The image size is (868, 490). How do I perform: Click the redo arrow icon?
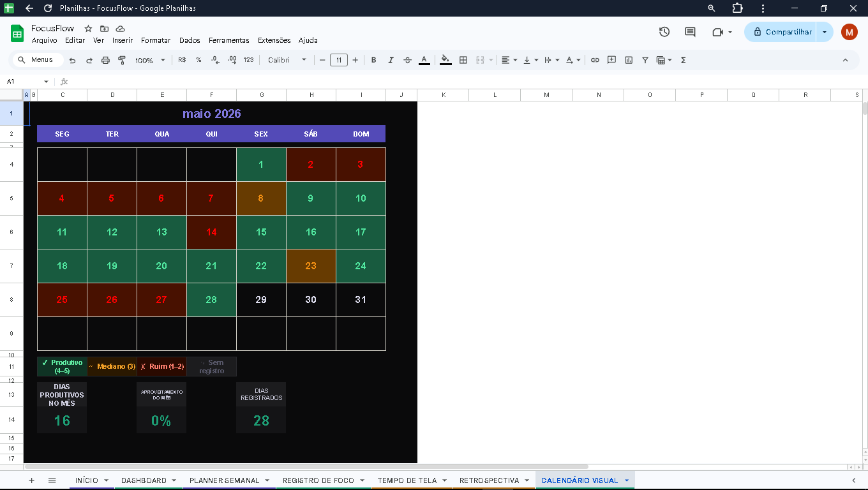point(89,60)
